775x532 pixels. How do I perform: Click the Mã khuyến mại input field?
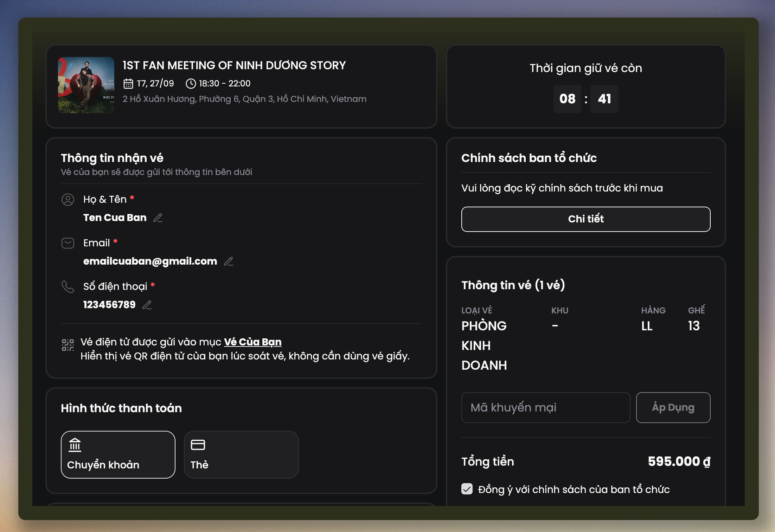[545, 408]
